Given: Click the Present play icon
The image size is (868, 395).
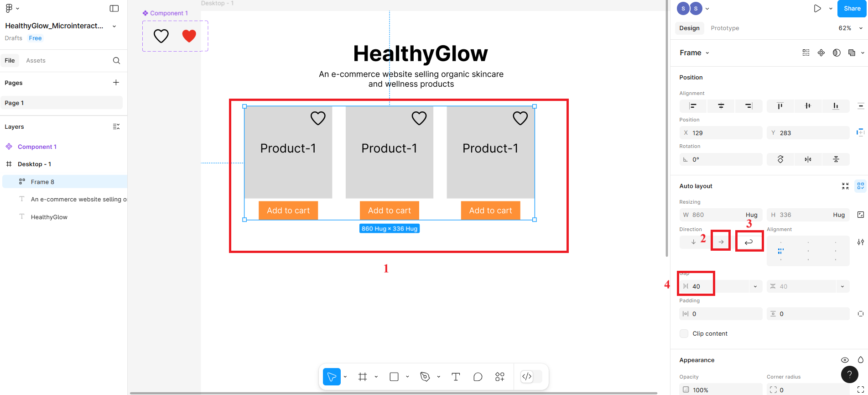Looking at the screenshot, I should [817, 9].
